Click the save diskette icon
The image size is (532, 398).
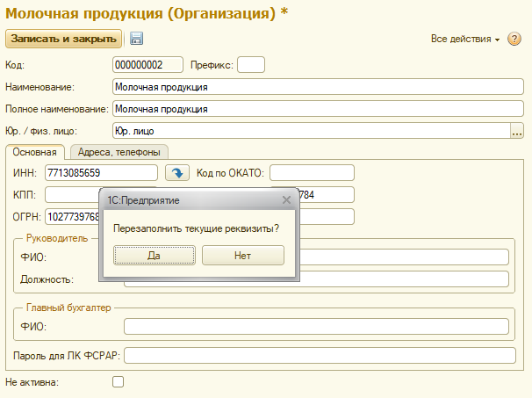coord(136,39)
